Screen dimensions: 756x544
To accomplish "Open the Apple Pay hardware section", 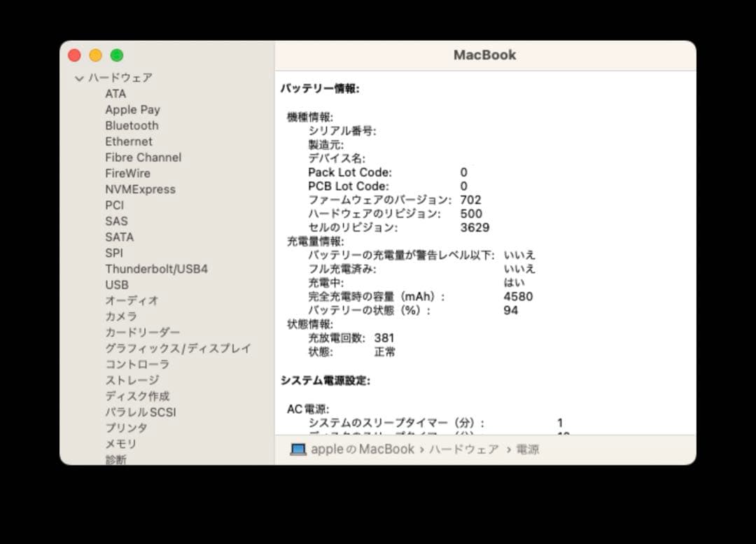I will 132,109.
